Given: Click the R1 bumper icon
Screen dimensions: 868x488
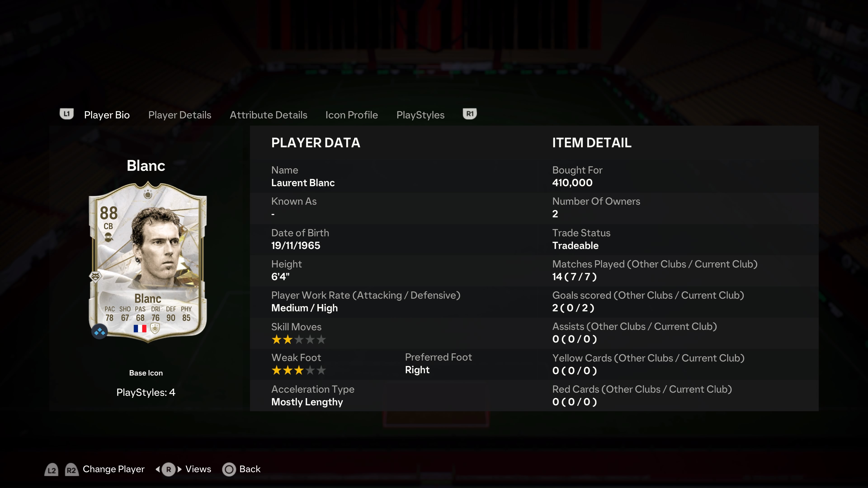Looking at the screenshot, I should pos(470,114).
